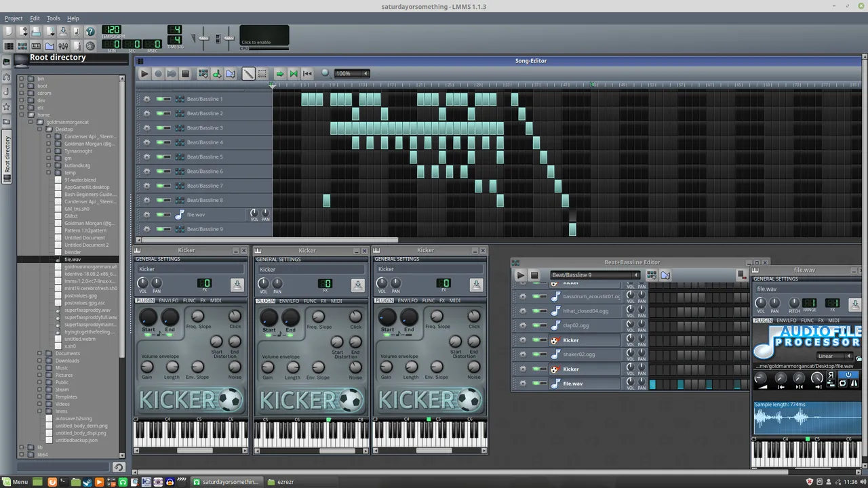Viewport: 868px width, 488px height.
Task: Toggle the return-to-start-position behavior in Song-Editor
Action: coord(308,73)
